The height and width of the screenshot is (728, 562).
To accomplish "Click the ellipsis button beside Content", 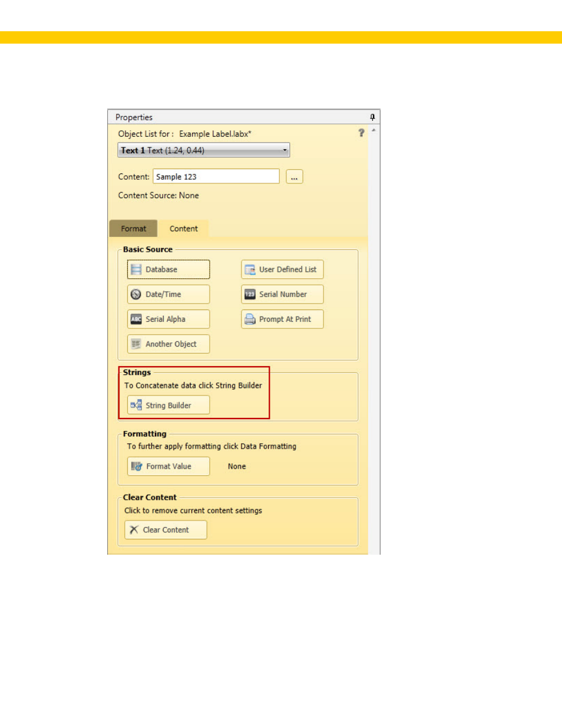I will tap(295, 177).
